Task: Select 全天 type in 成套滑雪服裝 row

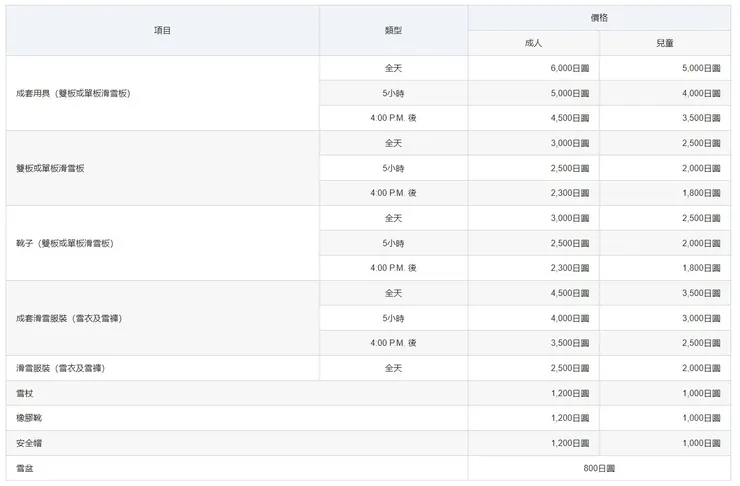Action: coord(393,293)
